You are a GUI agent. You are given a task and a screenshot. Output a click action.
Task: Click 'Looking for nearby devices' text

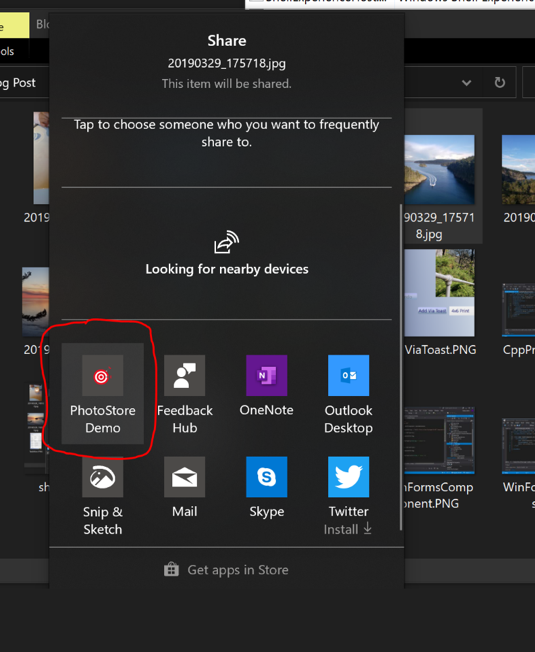(227, 269)
